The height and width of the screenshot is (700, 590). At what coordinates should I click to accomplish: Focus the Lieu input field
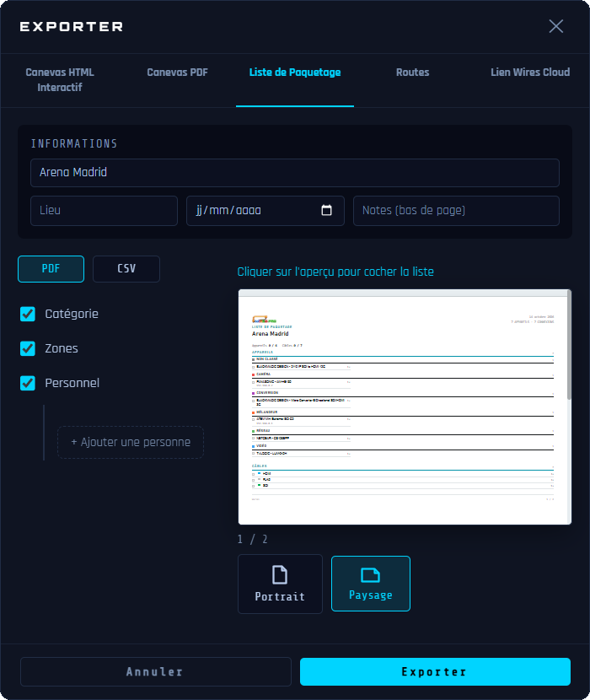104,211
